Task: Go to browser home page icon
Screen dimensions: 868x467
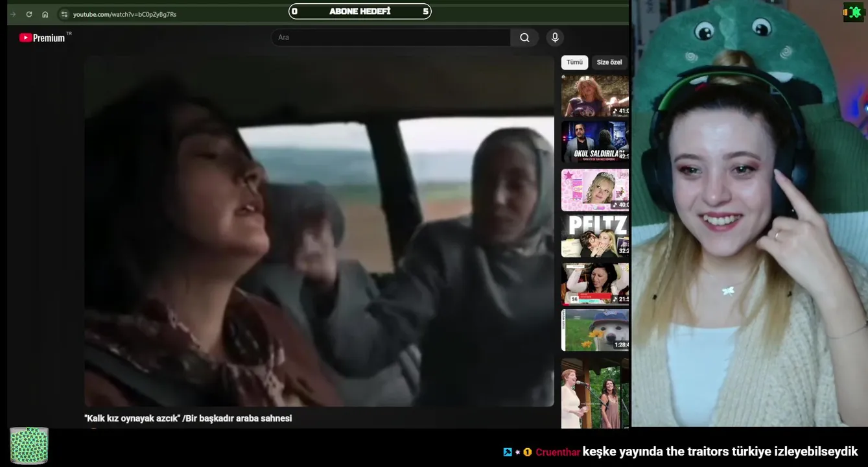Action: 45,14
